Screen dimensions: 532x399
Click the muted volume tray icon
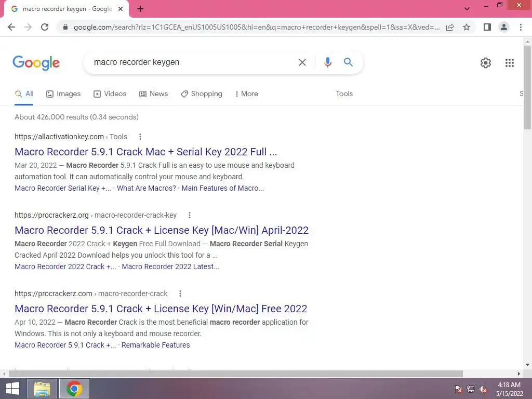click(x=483, y=389)
